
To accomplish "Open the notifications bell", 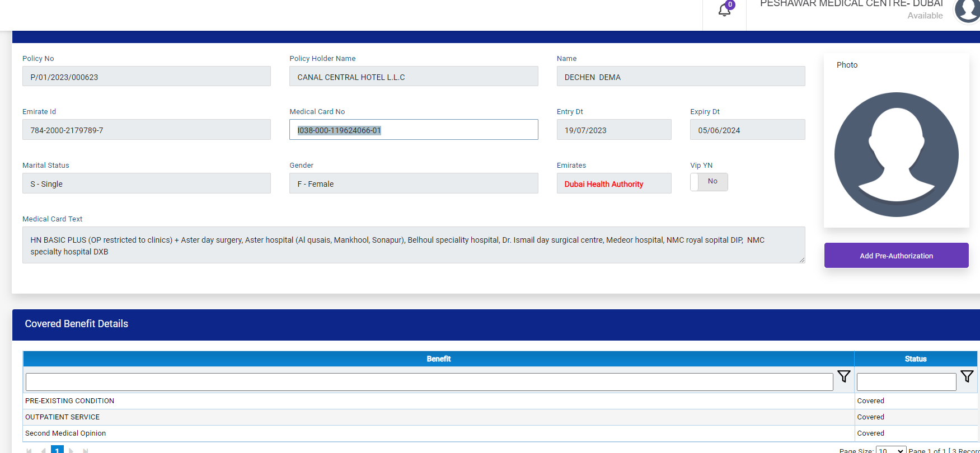I will pos(724,10).
